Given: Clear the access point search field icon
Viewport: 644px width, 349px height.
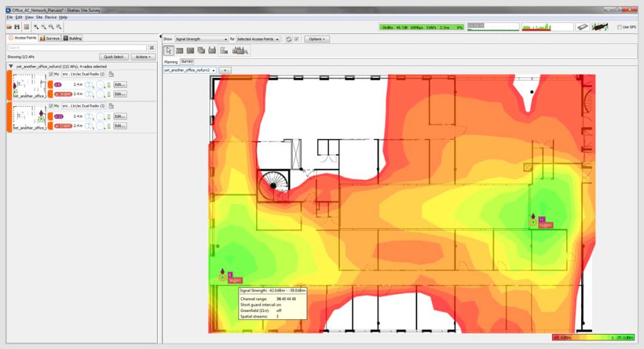Looking at the screenshot, I should (152, 48).
